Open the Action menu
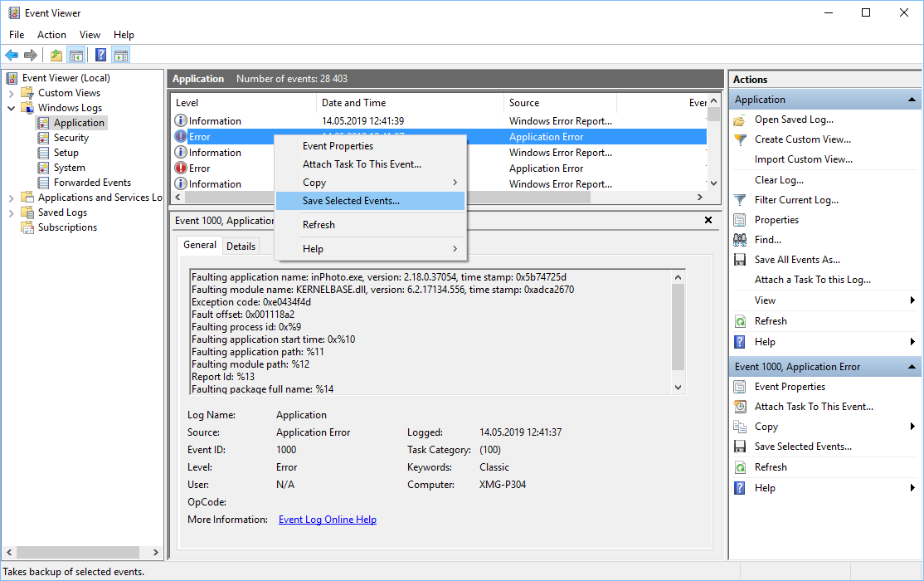The height and width of the screenshot is (581, 924). point(51,35)
